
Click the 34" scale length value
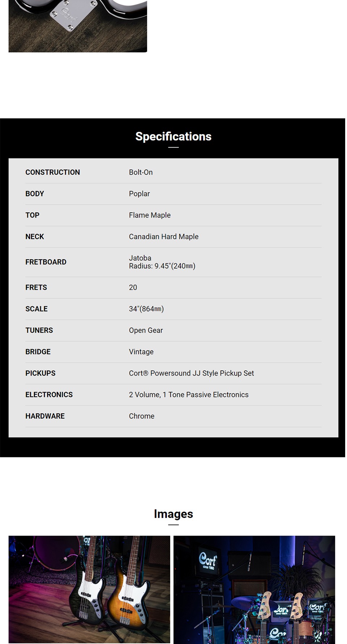pos(146,309)
